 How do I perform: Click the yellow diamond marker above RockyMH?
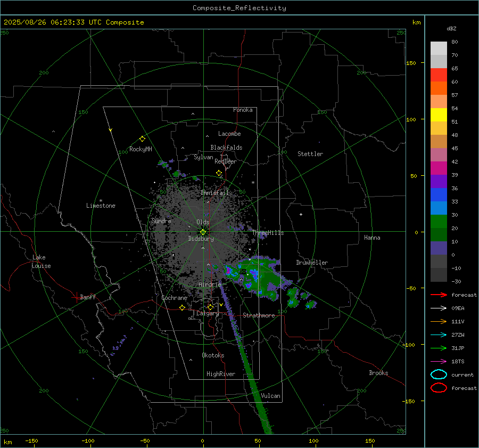142,139
